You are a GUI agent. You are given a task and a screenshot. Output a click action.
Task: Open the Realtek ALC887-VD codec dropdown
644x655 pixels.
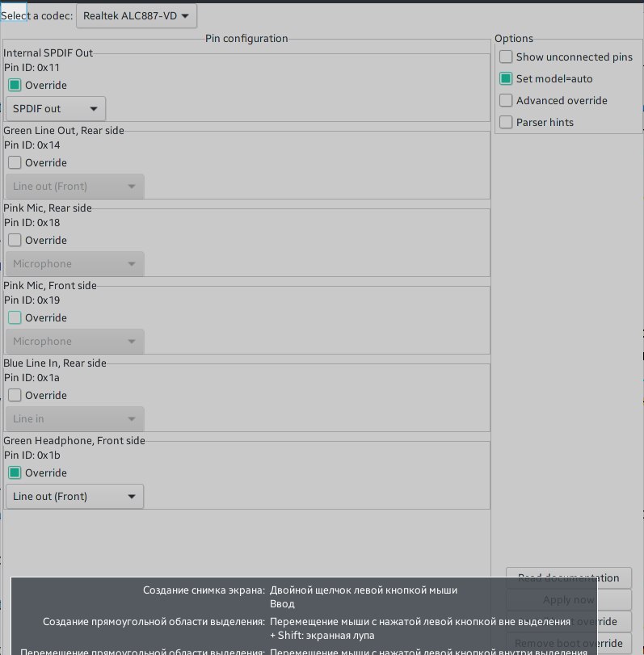(x=137, y=16)
